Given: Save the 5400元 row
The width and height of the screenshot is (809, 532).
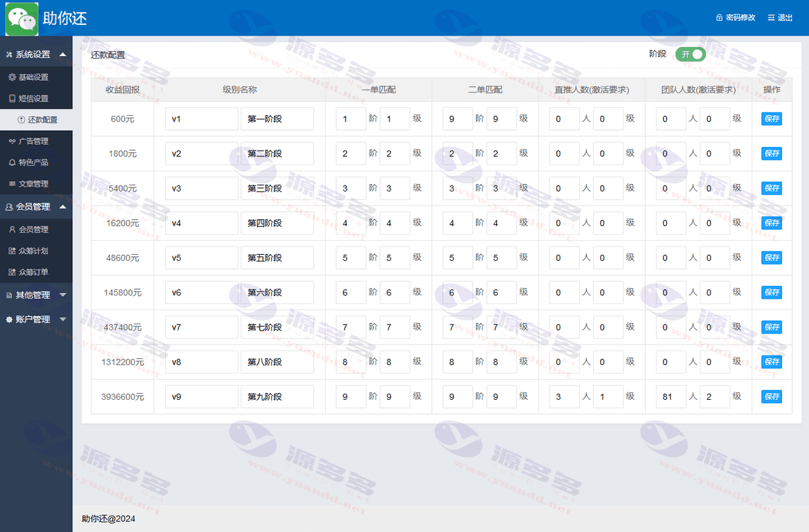Looking at the screenshot, I should (x=772, y=188).
